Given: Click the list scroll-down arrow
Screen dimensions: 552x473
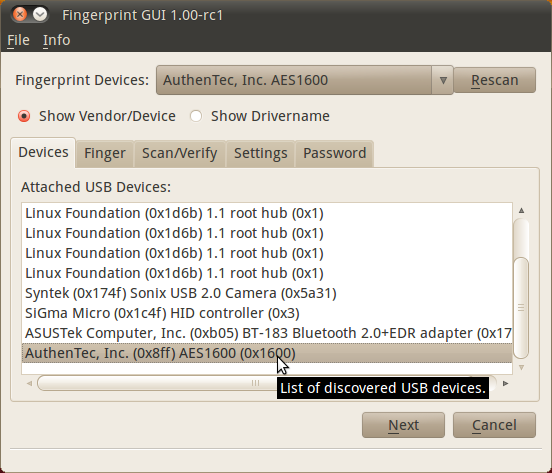Looking at the screenshot, I should click(x=521, y=367).
